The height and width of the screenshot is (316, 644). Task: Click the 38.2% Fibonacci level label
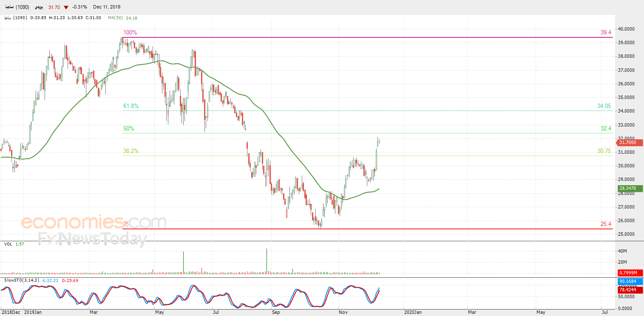[x=131, y=151]
